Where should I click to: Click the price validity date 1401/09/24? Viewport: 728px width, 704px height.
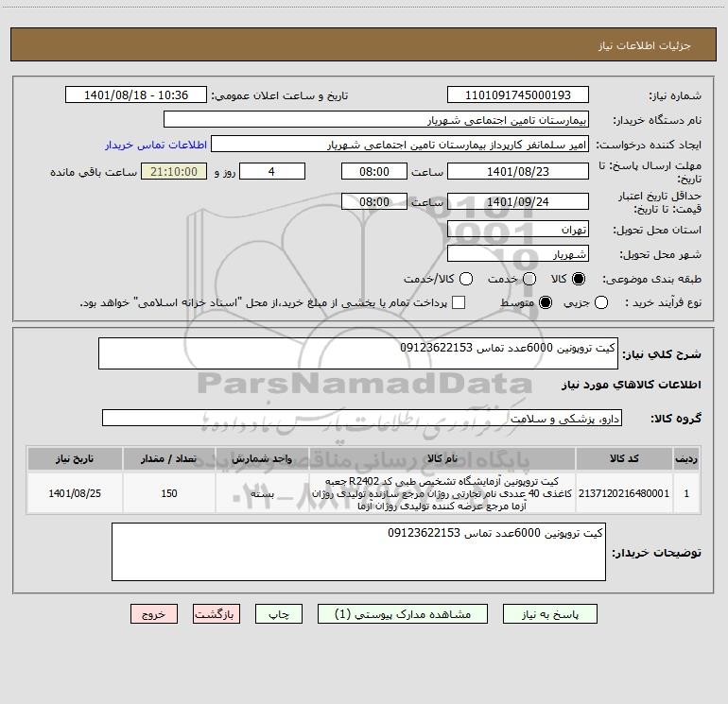(x=518, y=201)
